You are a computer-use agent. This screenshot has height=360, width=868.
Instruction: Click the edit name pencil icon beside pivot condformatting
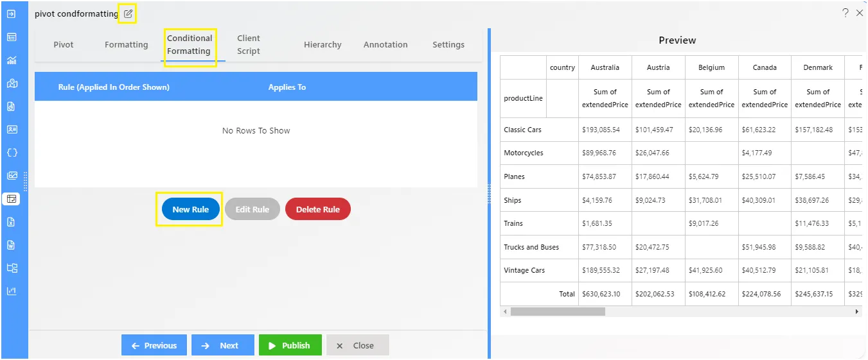point(128,13)
